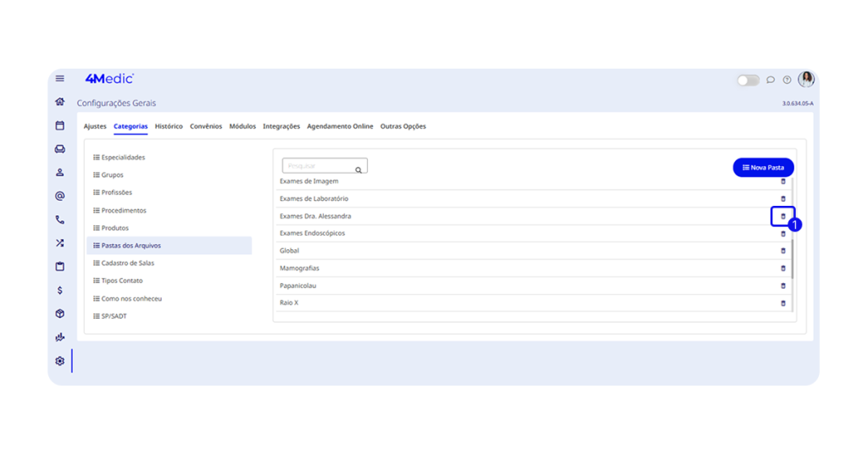
Task: Click the Pesquisar search field
Action: click(x=320, y=166)
